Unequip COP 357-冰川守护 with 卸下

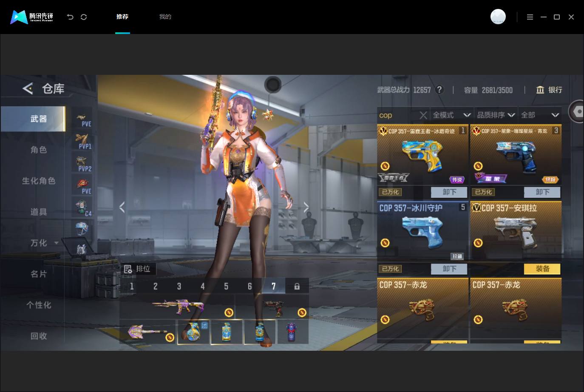click(449, 269)
